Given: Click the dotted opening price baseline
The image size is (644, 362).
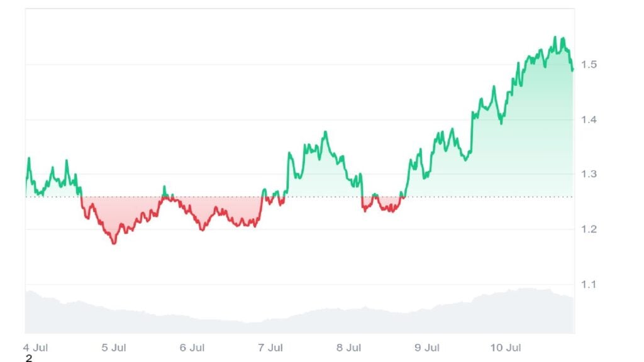Looking at the screenshot, I should point(300,197).
